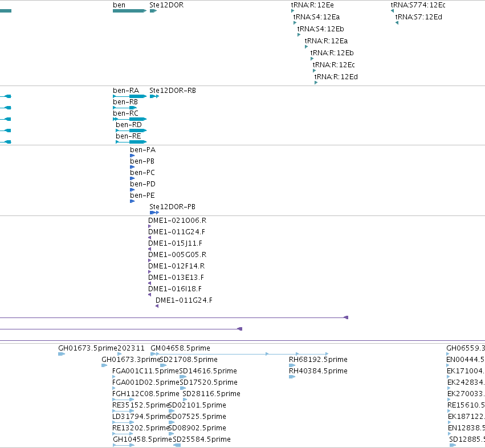Select the FGA001C11.5prime EST

[x=114, y=377]
